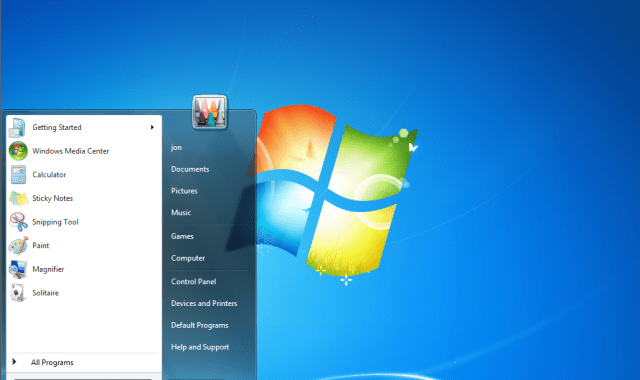640x380 pixels.
Task: Open the jon user folder
Action: (x=176, y=147)
